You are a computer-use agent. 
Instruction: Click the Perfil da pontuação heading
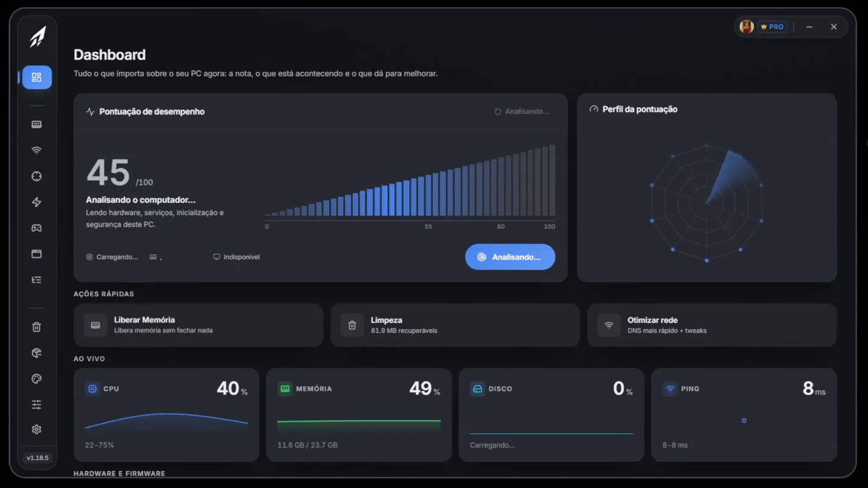click(x=640, y=110)
